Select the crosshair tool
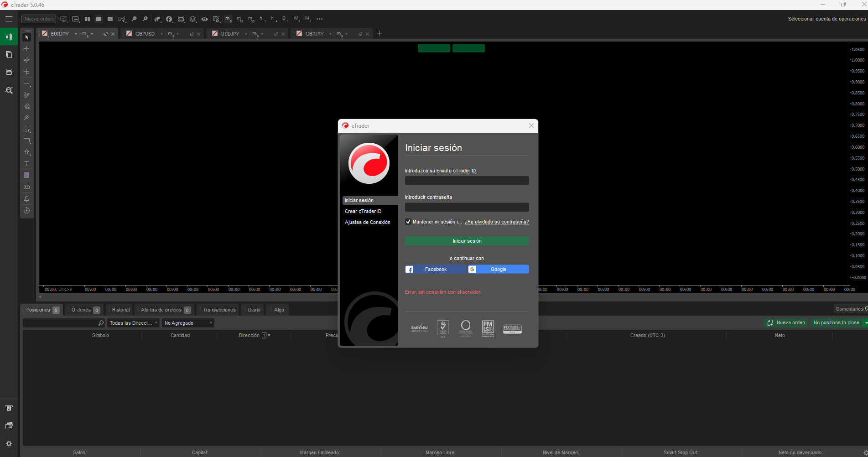The image size is (868, 457). [x=27, y=49]
